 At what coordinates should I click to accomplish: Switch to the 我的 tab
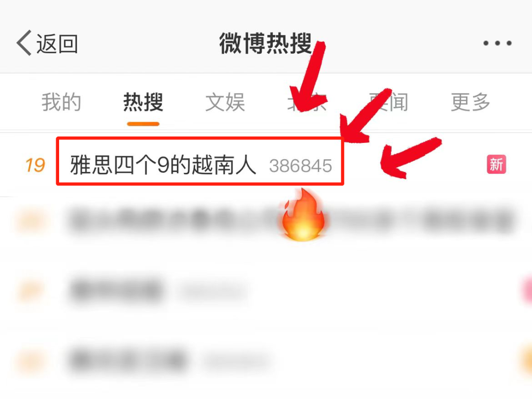tap(62, 102)
